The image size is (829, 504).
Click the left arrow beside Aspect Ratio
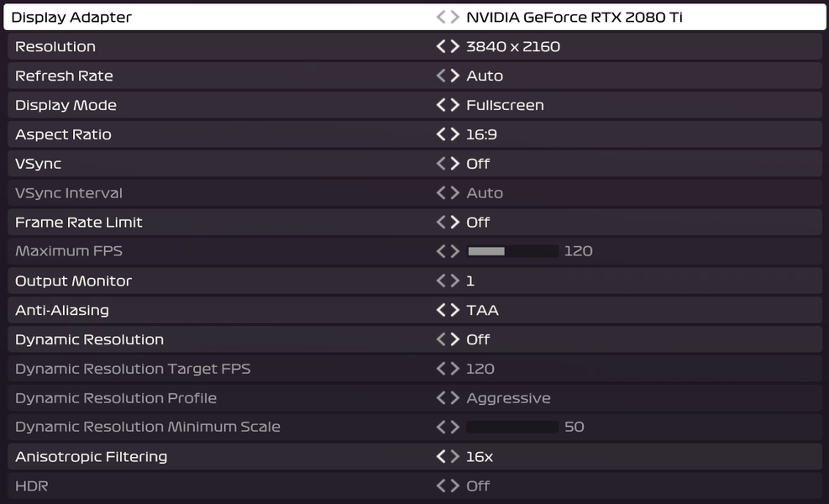click(x=441, y=134)
